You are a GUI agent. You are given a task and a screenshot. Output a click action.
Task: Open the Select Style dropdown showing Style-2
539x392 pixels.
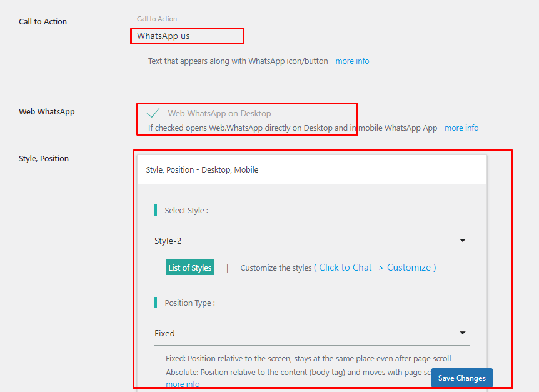tap(312, 241)
